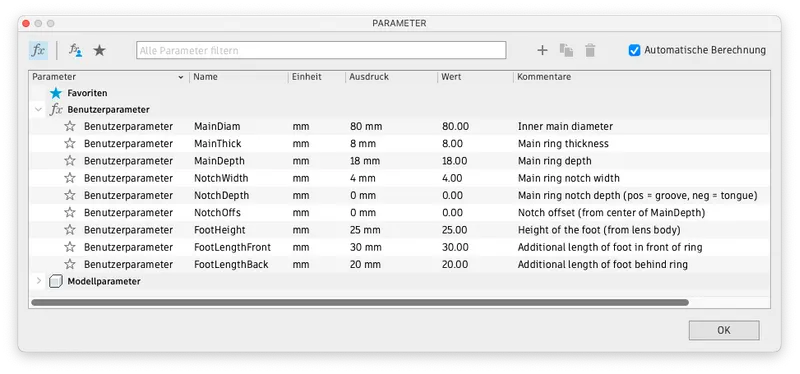This screenshot has width=800, height=374.
Task: Edit the '30 mm' expression cell
Action: tap(366, 247)
